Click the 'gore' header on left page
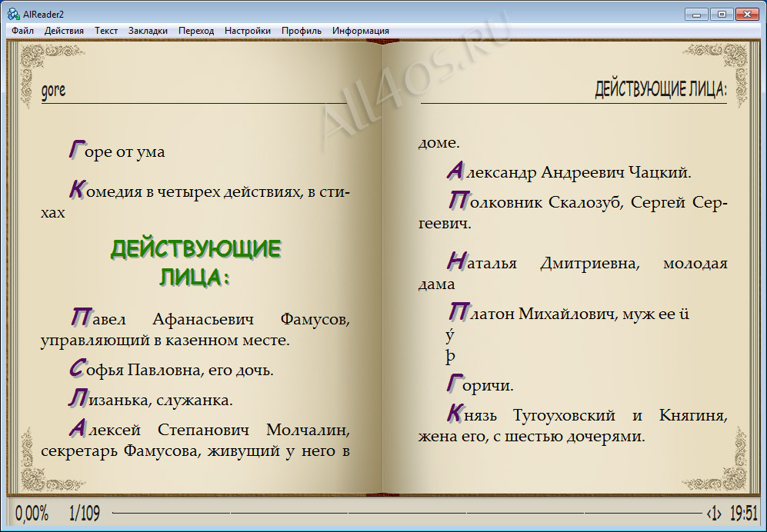 pyautogui.click(x=53, y=91)
